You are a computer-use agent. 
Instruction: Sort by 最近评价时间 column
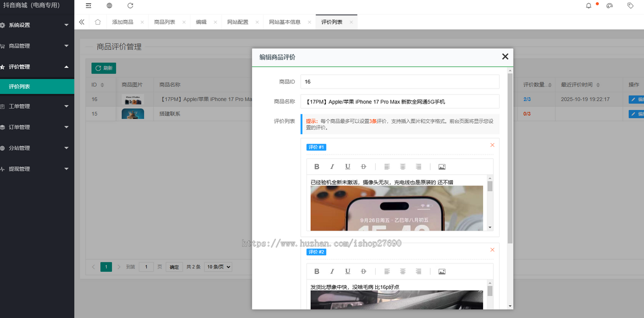click(599, 85)
